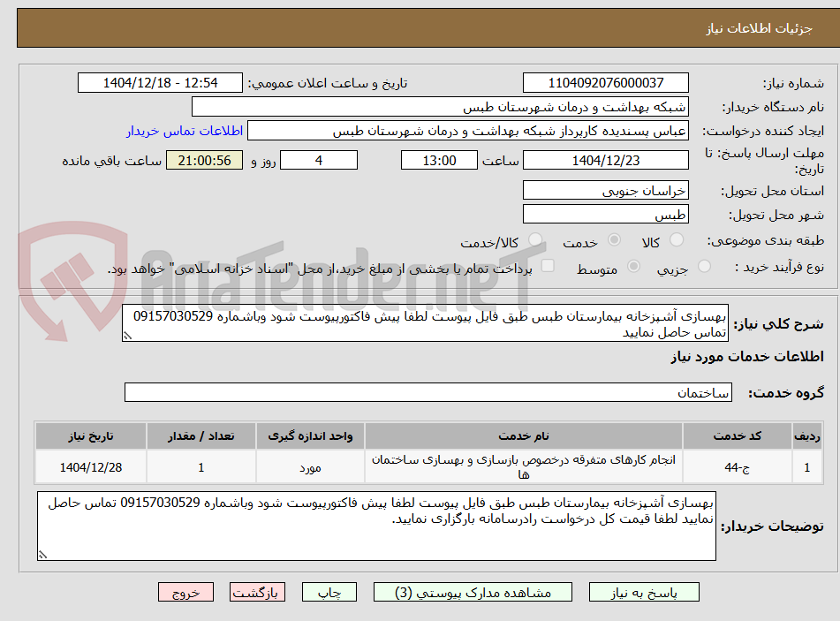Click the طبقه بندی موضوعی label

(x=766, y=240)
